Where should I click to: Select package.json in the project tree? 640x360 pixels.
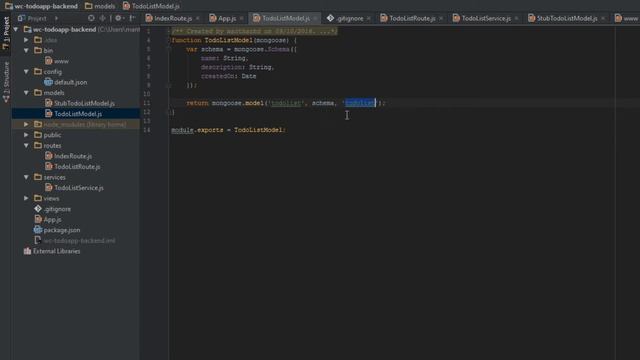[x=57, y=230]
